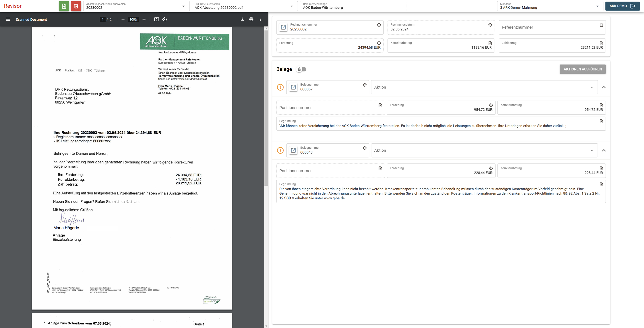Viewport: 644px width, 328px height.
Task: Click warning indicator beside Beleg 000043
Action: coord(280,150)
